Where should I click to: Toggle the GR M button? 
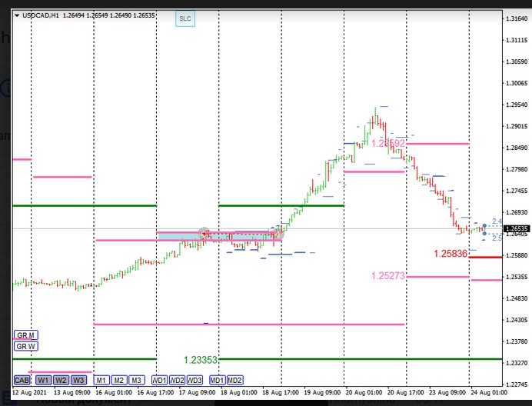click(x=25, y=335)
